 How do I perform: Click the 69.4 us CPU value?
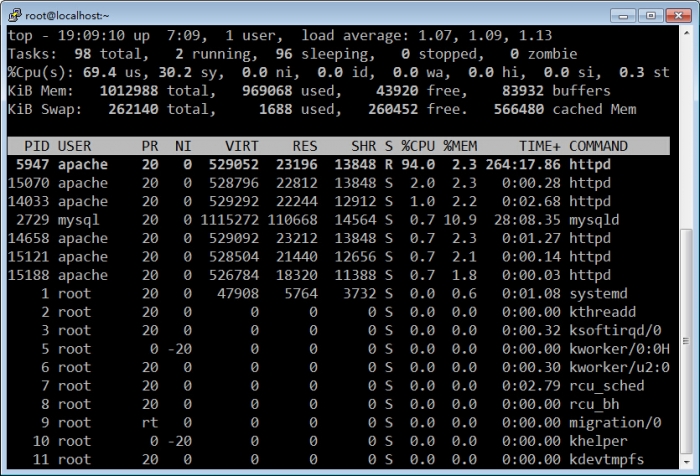click(x=99, y=72)
